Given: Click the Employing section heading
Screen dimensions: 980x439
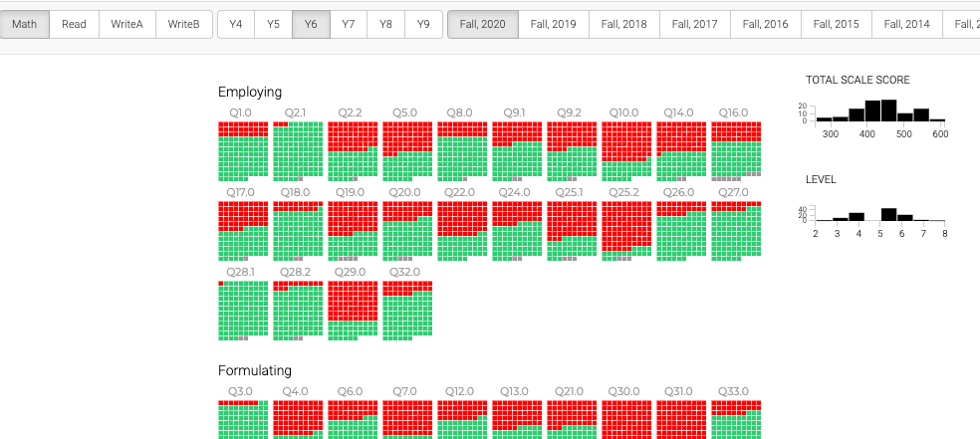Looking at the screenshot, I should pyautogui.click(x=250, y=93).
